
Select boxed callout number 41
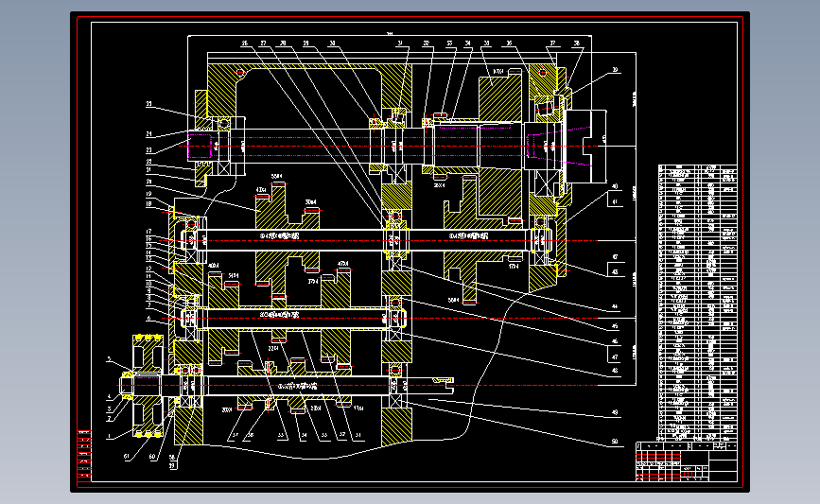tap(615, 201)
